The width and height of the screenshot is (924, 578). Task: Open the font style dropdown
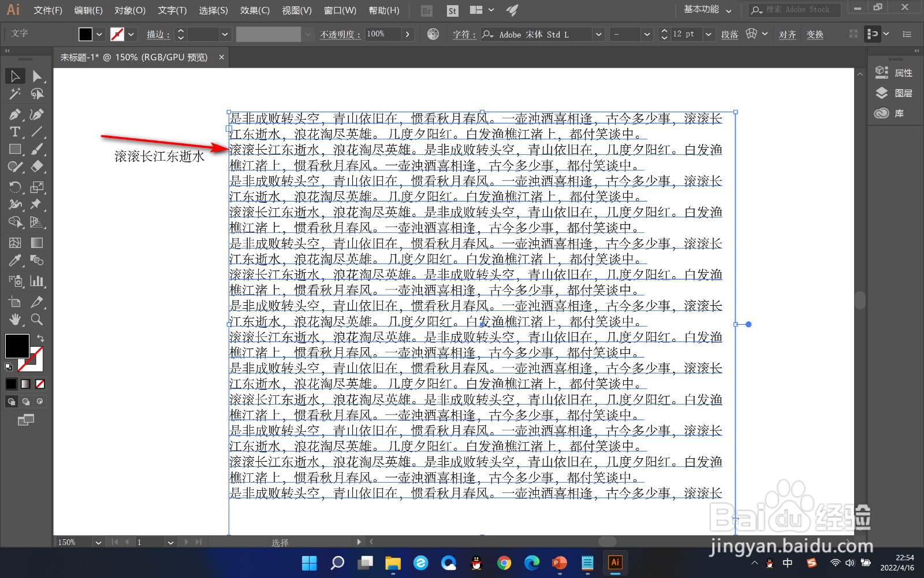(x=647, y=34)
